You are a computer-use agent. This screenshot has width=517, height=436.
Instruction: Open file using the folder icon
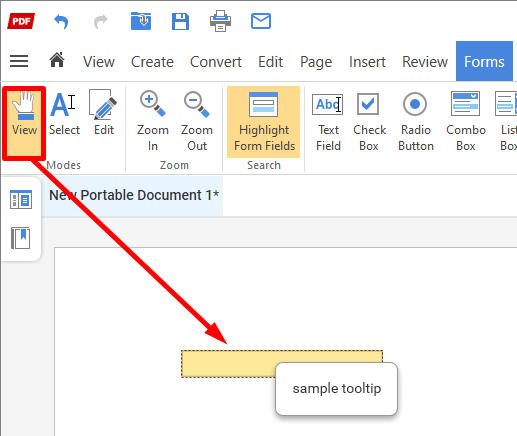141,21
